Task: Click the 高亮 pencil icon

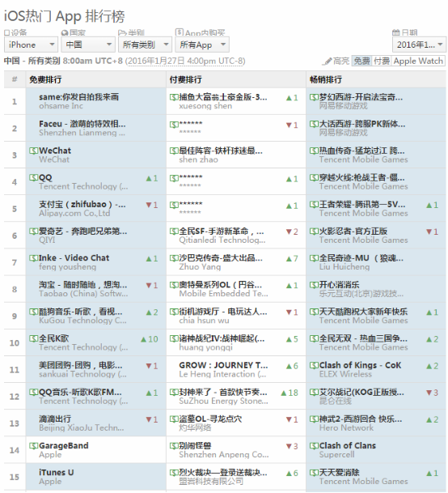Action: 328,61
